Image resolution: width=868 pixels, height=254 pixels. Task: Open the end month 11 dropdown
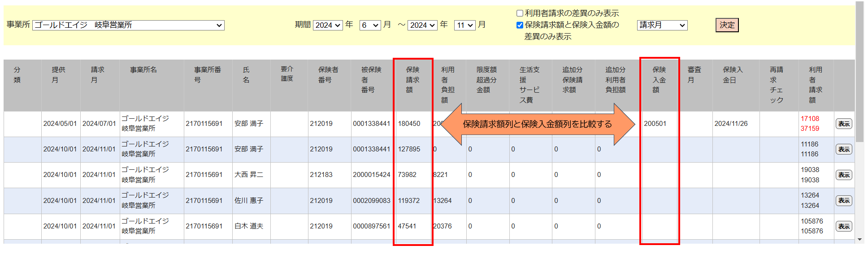tap(464, 25)
